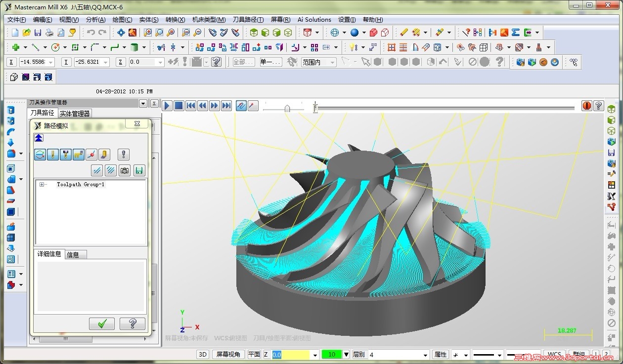Viewport: 623px width, 364px height.
Task: Toggle trace mode button in playback bar
Action: pyautogui.click(x=241, y=106)
